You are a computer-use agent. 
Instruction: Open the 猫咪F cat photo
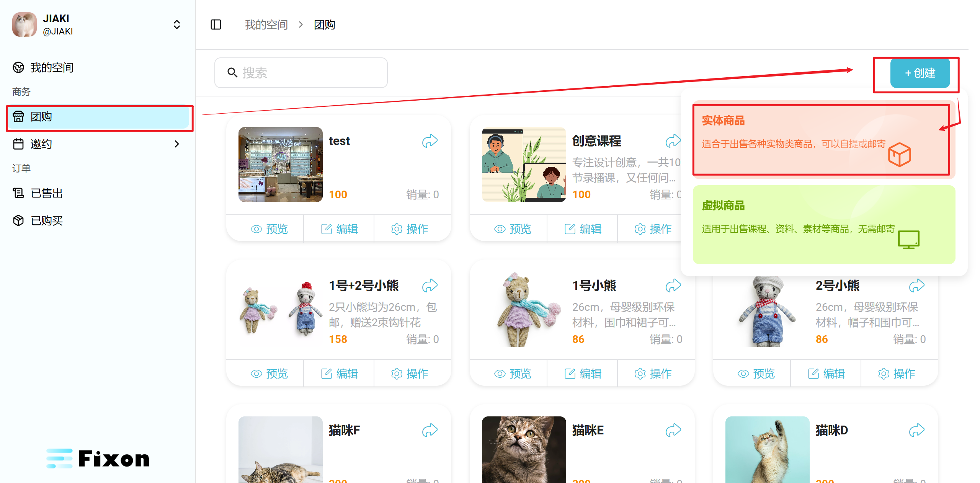(280, 450)
